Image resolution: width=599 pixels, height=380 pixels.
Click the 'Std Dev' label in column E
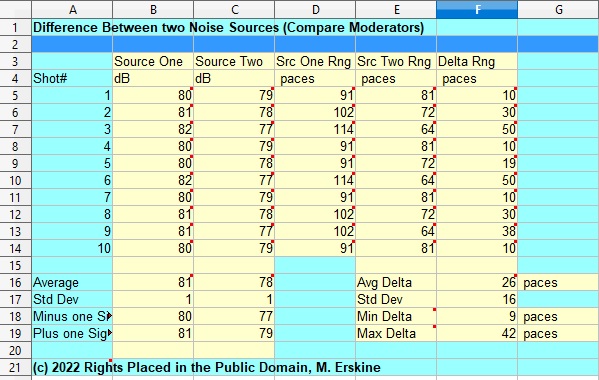(396, 299)
